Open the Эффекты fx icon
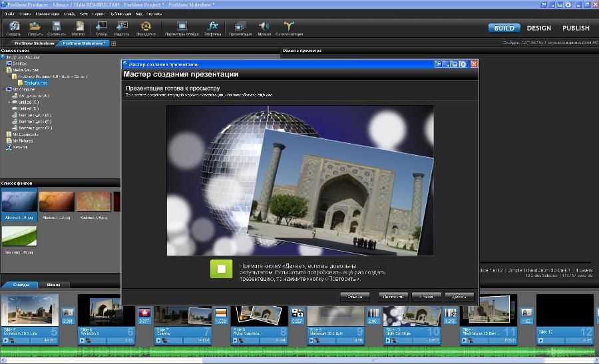The height and width of the screenshot is (364, 599). tap(212, 27)
